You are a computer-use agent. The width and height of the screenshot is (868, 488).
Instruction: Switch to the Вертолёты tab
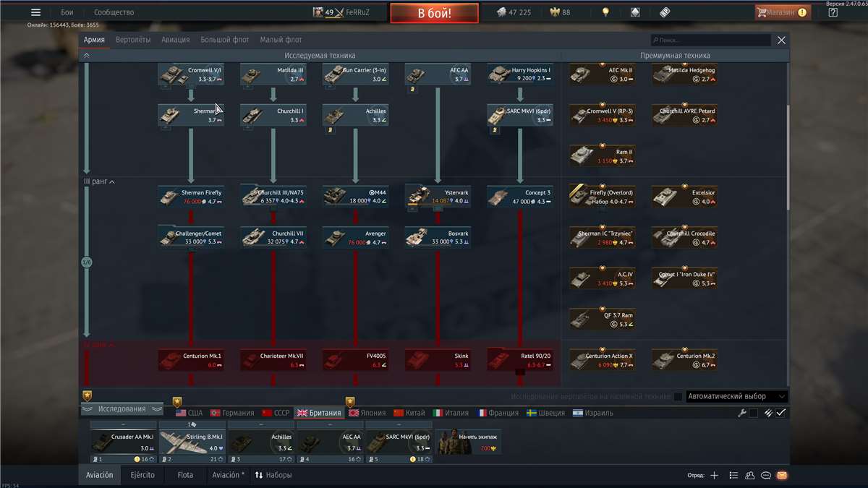tap(133, 40)
